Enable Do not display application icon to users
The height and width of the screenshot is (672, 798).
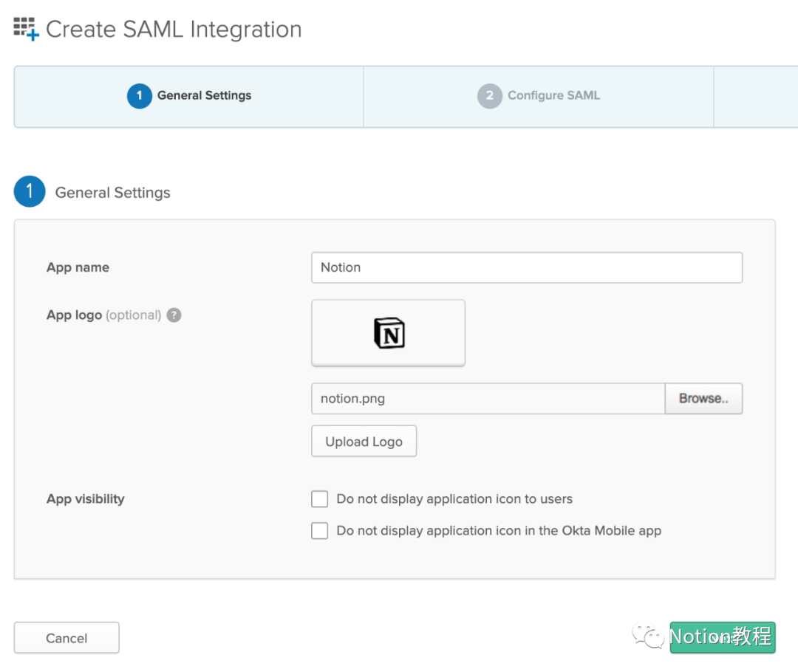tap(320, 499)
